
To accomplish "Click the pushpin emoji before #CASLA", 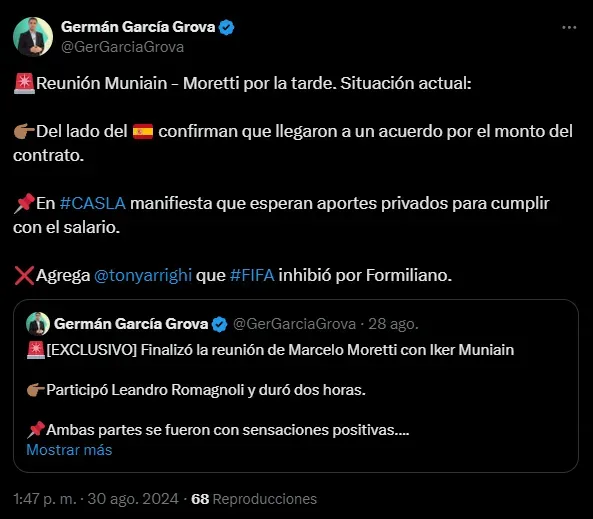I will 24,204.
